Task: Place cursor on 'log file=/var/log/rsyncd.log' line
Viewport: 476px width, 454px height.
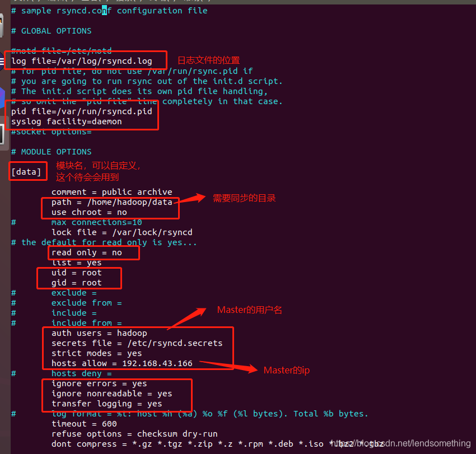Action: point(82,62)
